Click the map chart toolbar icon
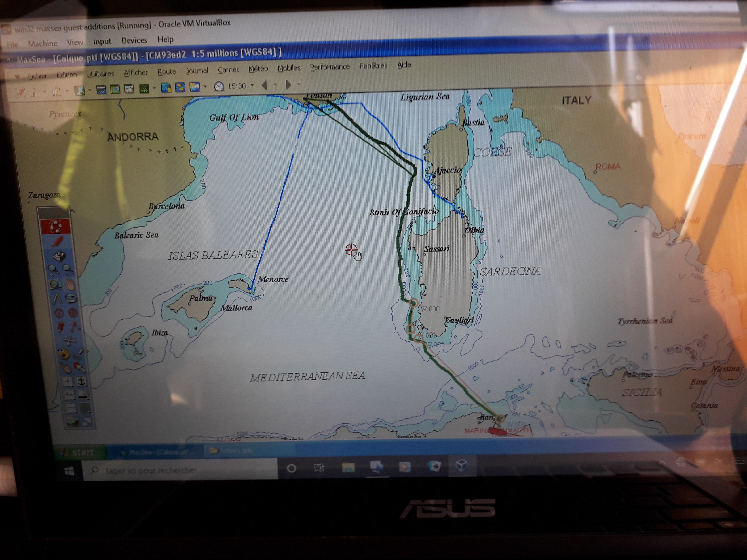The width and height of the screenshot is (747, 560). click(79, 90)
